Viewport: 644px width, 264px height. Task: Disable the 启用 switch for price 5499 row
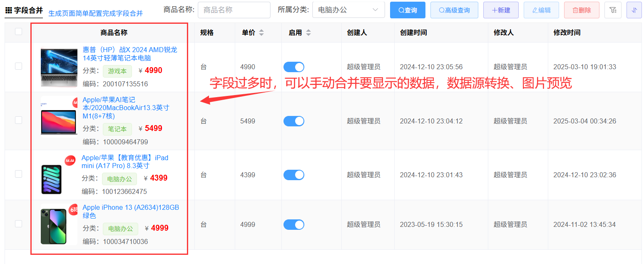pos(294,121)
